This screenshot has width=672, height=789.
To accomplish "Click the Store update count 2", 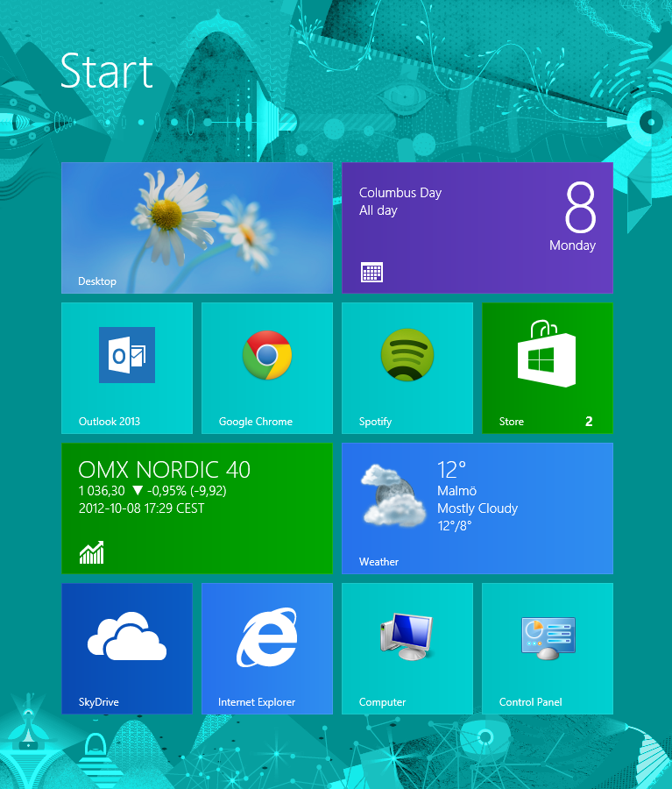I will [589, 421].
